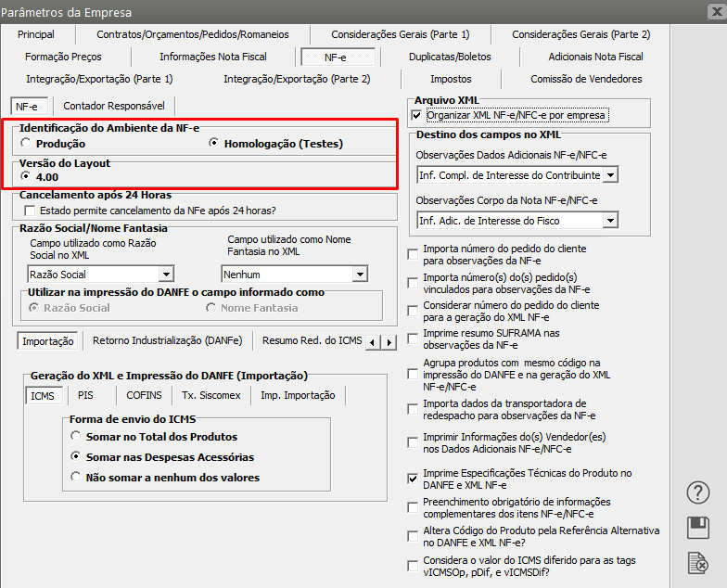Screen dimensions: 727x588
Task: Select Homologação (Testes) environment option
Action: [x=213, y=143]
